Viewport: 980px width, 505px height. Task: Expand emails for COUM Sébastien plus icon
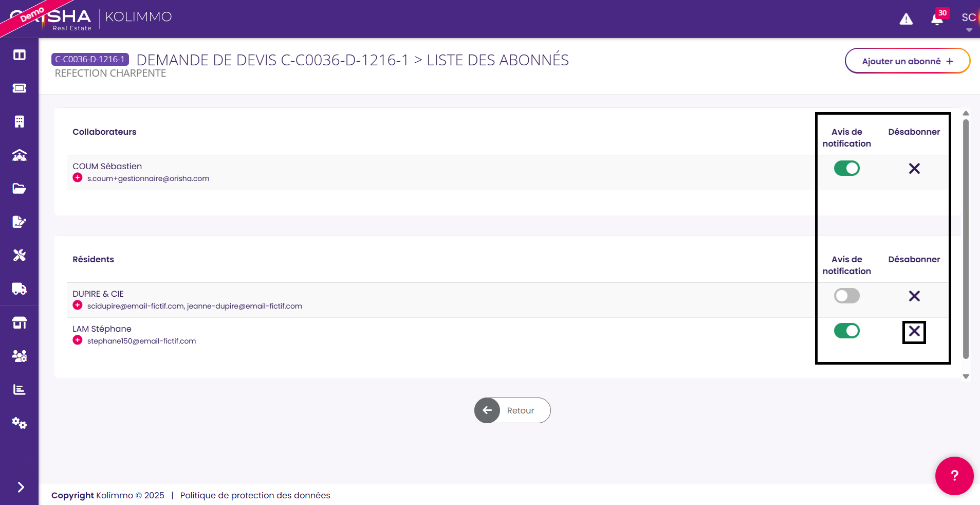click(x=78, y=178)
